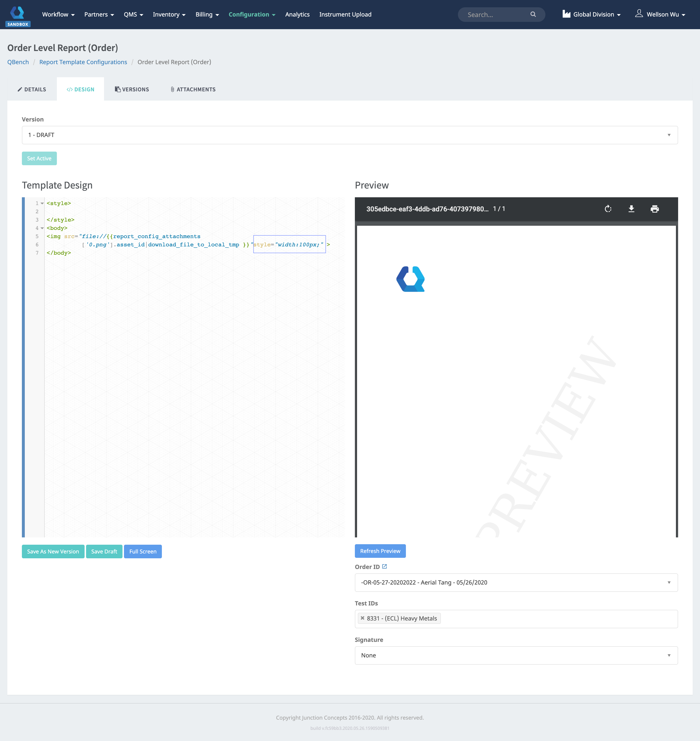The width and height of the screenshot is (700, 741).
Task: Remove the 8331 Heavy Metals test via its x icon
Action: coord(362,618)
